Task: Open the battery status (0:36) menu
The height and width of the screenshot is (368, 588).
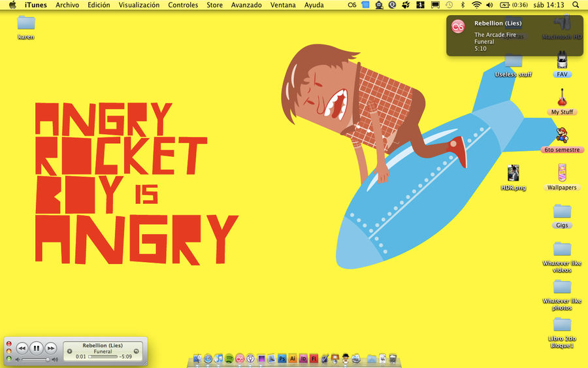Action: [x=514, y=5]
